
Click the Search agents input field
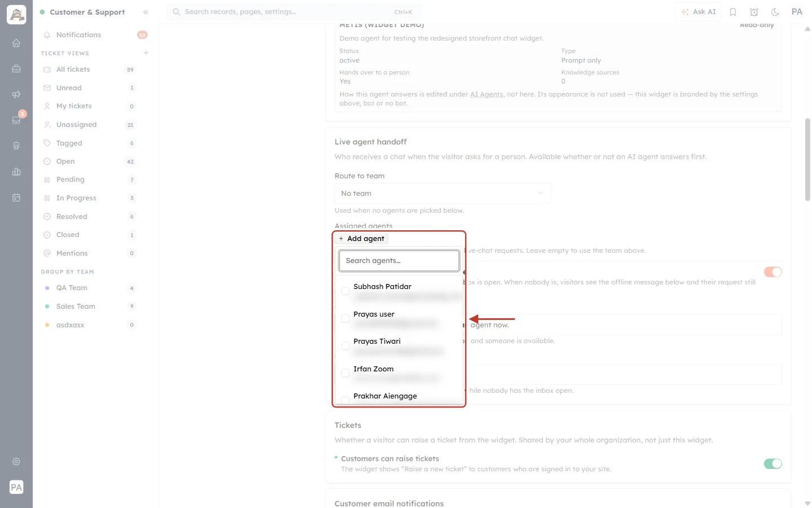pos(399,261)
